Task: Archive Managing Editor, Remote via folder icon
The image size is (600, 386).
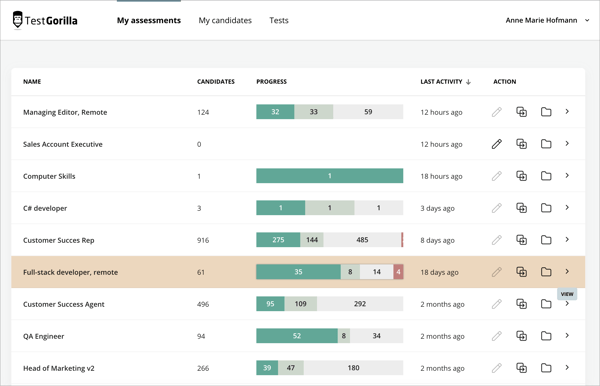Action: pyautogui.click(x=546, y=112)
